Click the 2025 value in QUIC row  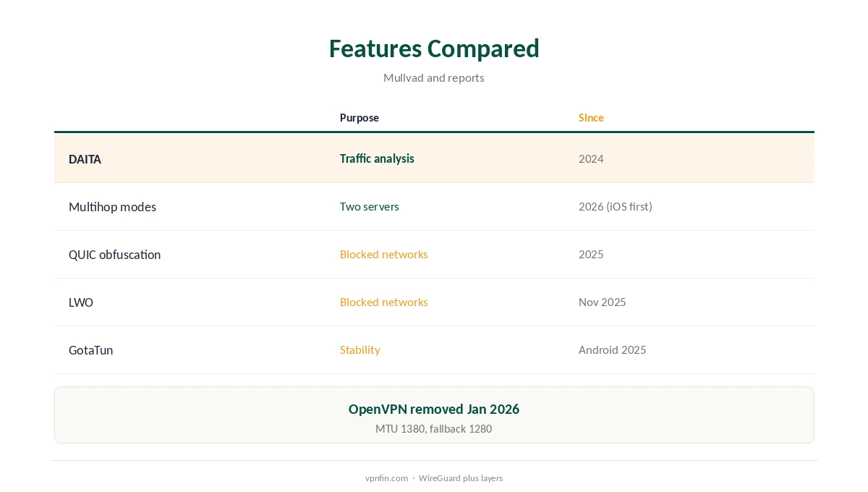[591, 254]
